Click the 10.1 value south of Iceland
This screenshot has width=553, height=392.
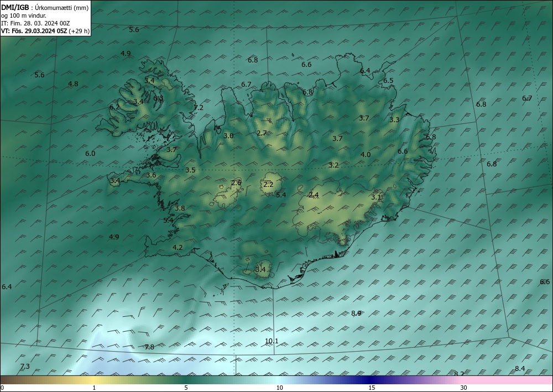[272, 341]
